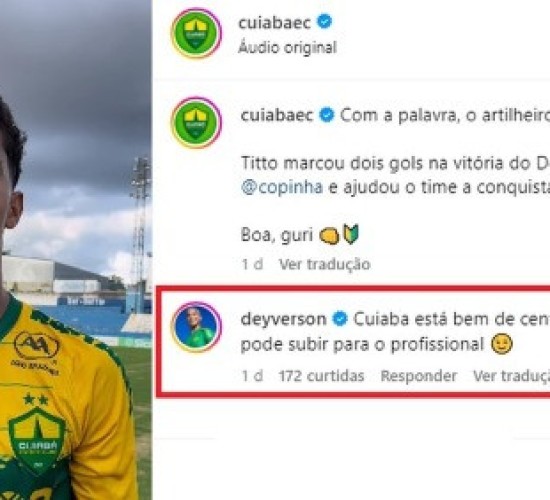
Task: Reply to deyverson's comment with Responder
Action: tap(418, 376)
